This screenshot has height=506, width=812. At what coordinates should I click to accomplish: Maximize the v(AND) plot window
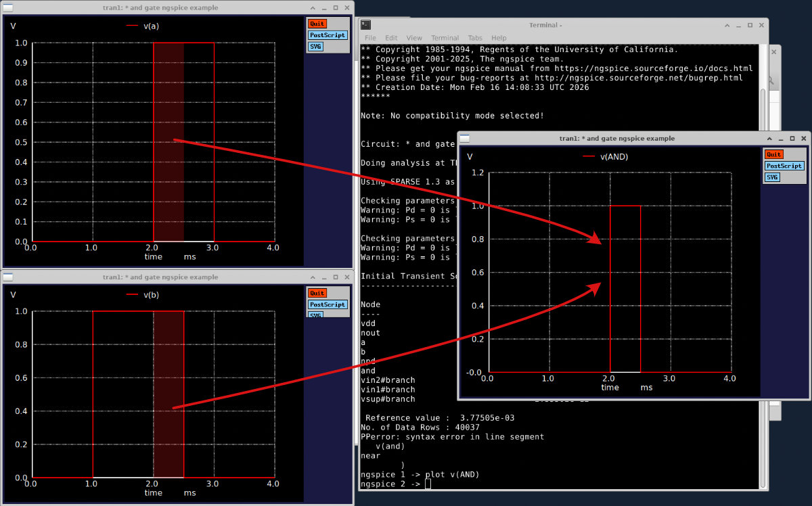[792, 139]
